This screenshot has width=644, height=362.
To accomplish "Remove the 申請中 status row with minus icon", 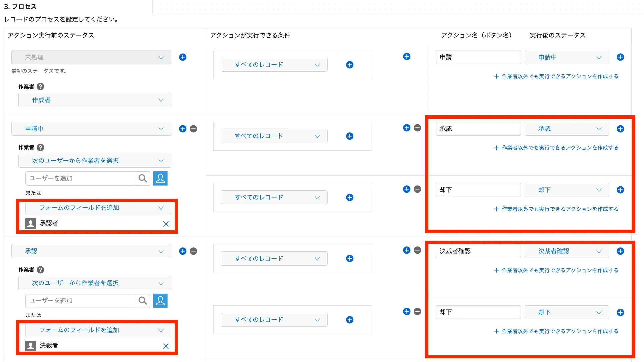I will 193,129.
